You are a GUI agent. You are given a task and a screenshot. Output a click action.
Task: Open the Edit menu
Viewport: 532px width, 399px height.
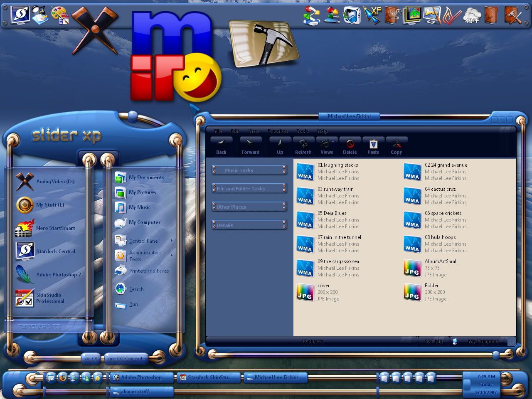pyautogui.click(x=235, y=131)
